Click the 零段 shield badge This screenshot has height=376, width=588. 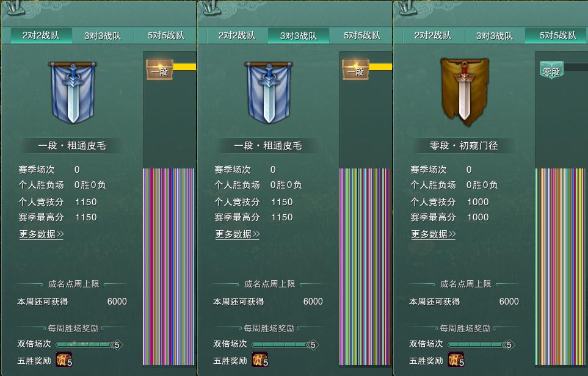coord(551,70)
